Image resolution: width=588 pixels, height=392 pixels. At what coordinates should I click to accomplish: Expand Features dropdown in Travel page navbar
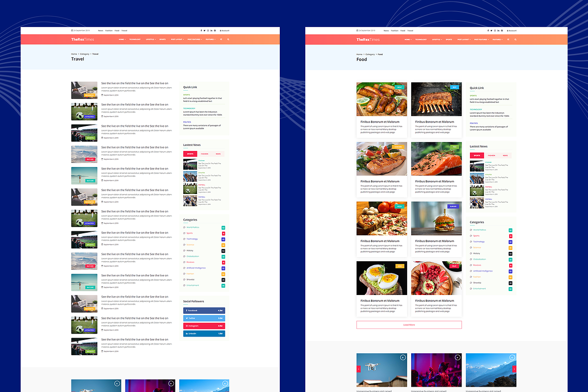[x=211, y=39]
